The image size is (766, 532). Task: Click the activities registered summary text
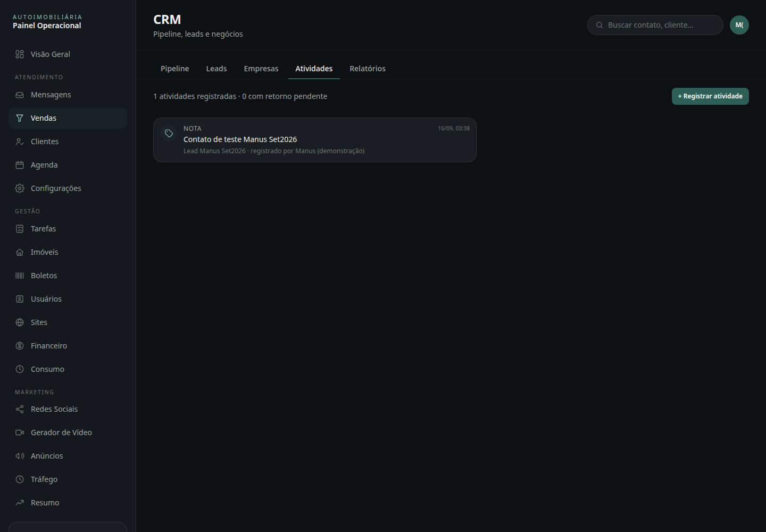coord(240,96)
